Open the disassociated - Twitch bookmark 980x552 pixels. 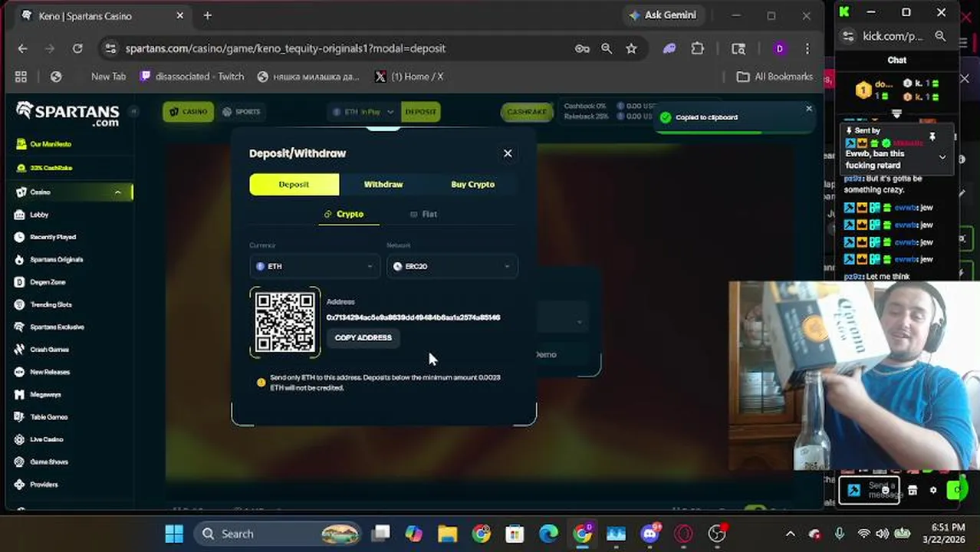tap(192, 77)
